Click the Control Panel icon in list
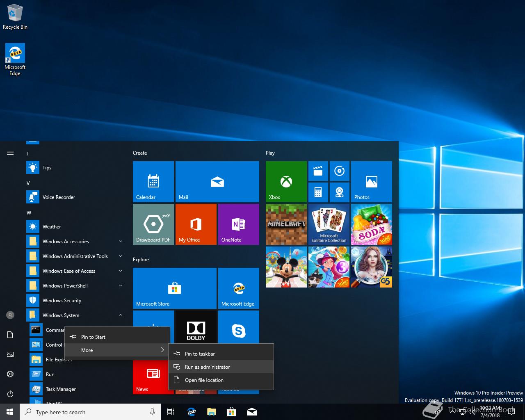This screenshot has height=420, width=525. coord(36,345)
